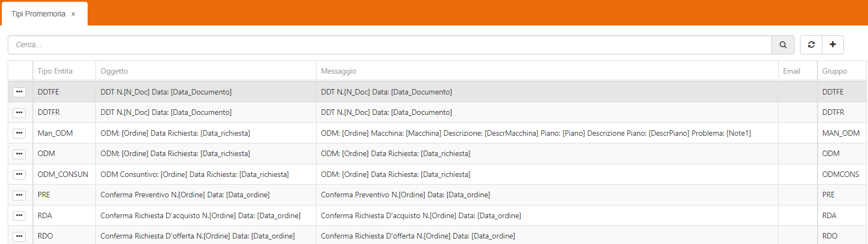Open actions menu for ODM Tipo Entita row
Image resolution: width=868 pixels, height=244 pixels.
[x=19, y=154]
